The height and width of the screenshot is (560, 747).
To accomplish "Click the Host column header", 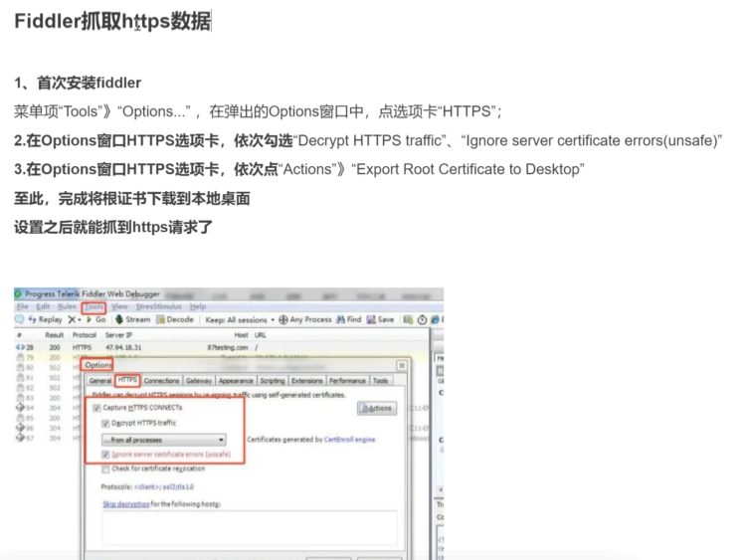I will pyautogui.click(x=241, y=335).
